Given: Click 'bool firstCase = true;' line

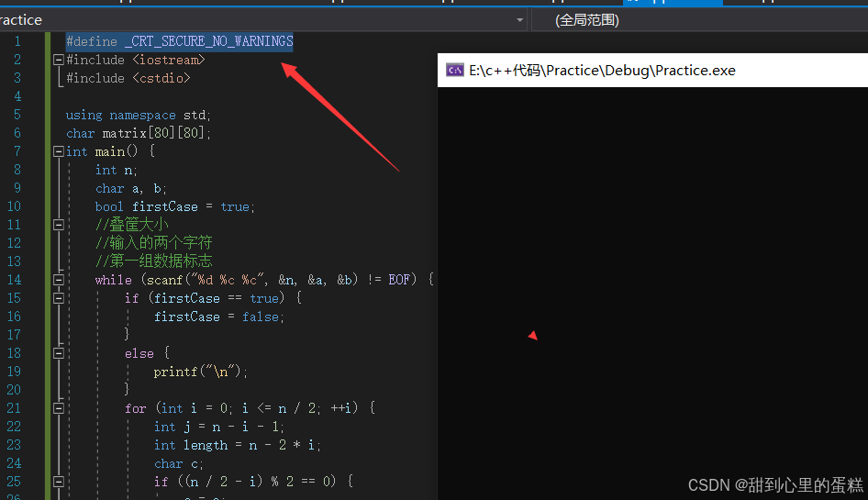Looking at the screenshot, I should pyautogui.click(x=175, y=206).
